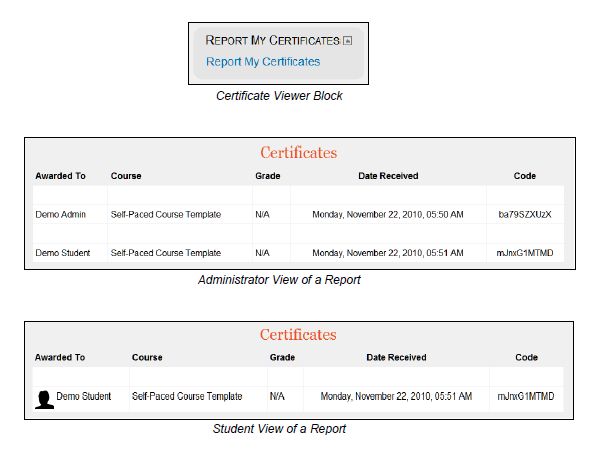595x456 pixels.
Task: Click the Report My Certificates block title
Action: pos(272,40)
